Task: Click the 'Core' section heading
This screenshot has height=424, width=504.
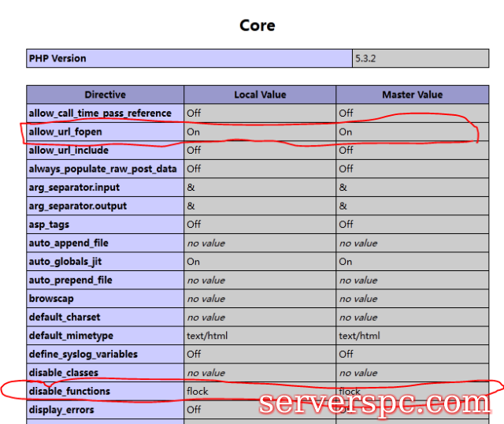Action: [x=258, y=25]
